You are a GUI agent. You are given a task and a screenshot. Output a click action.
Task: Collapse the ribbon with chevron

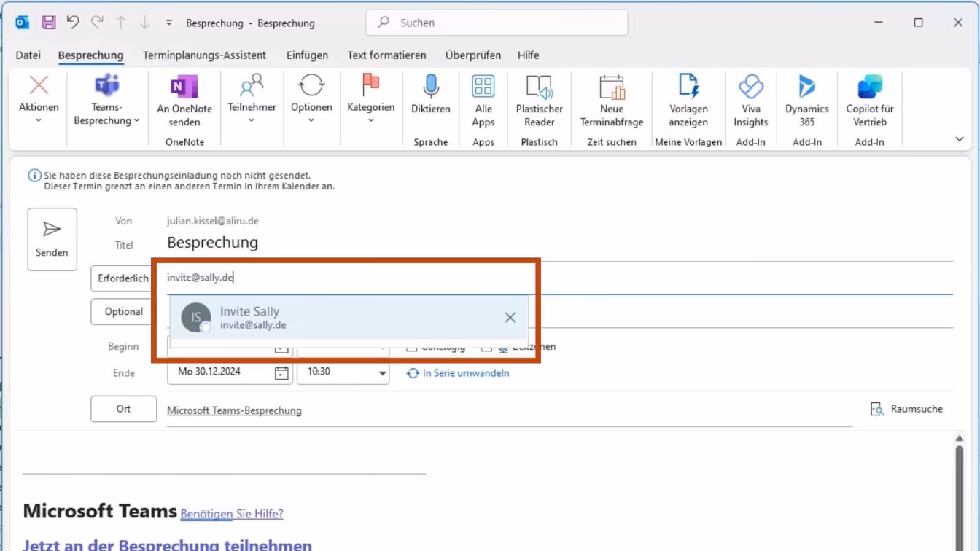(959, 139)
